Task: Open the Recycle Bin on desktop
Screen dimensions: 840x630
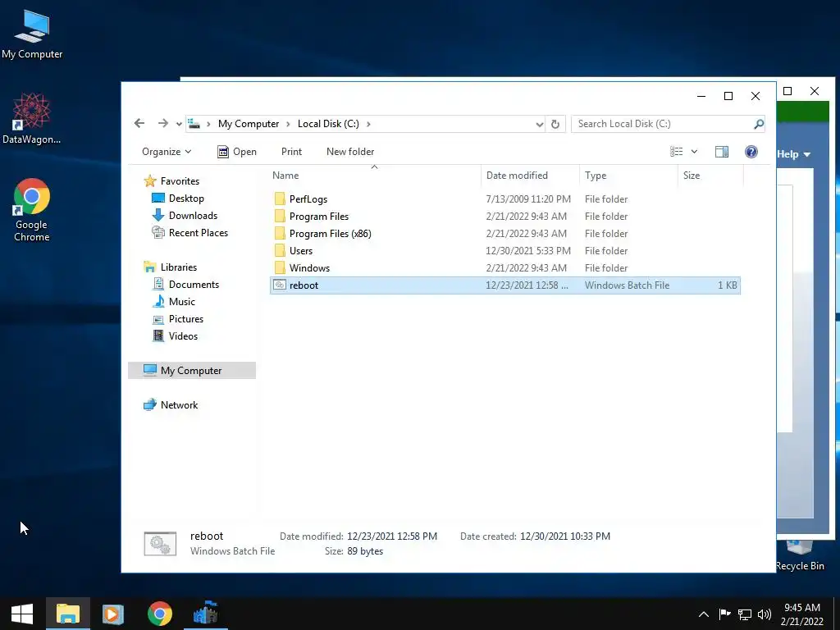Action: [799, 555]
